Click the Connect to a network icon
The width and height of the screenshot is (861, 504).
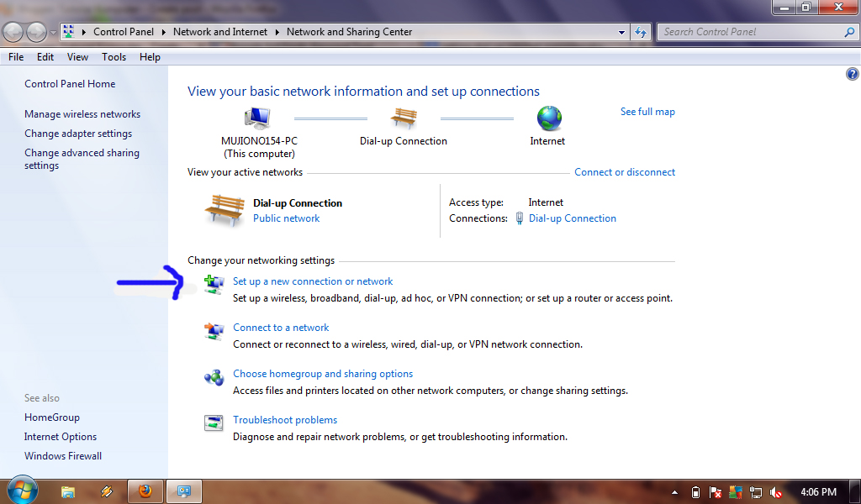point(214,331)
